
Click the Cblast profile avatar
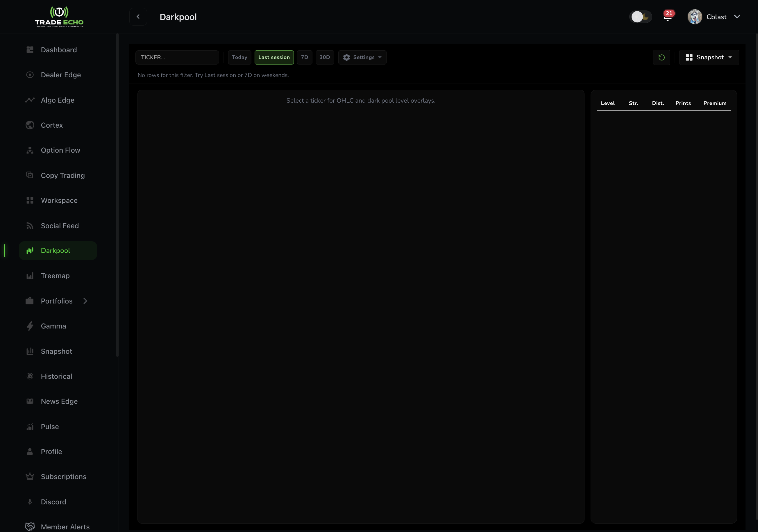pos(695,17)
